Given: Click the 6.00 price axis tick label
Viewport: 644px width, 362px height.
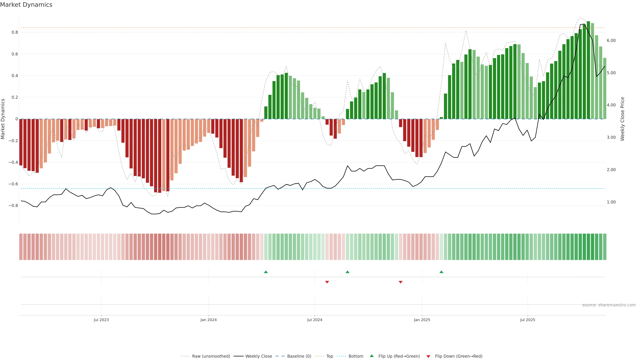Looking at the screenshot, I should coord(611,40).
